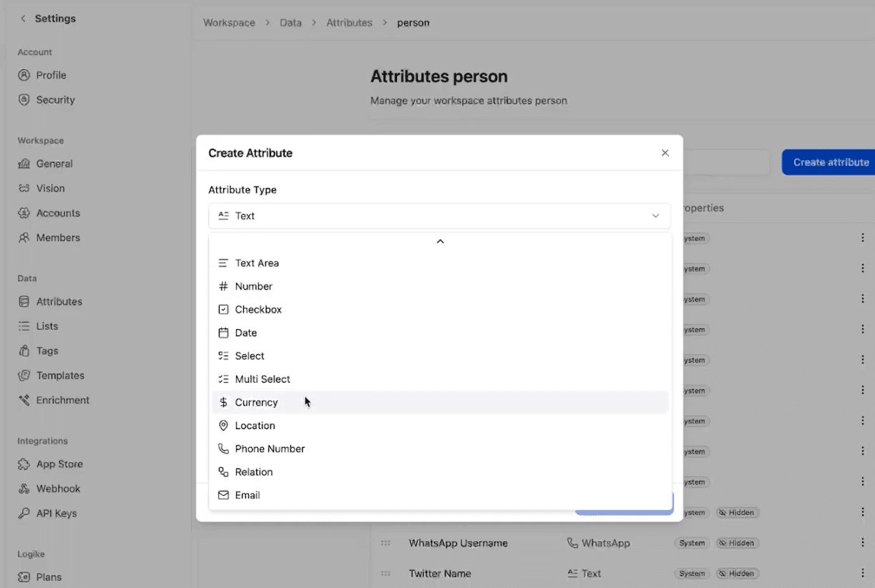
Task: Go to Attributes in the Data menu
Action: (x=57, y=301)
